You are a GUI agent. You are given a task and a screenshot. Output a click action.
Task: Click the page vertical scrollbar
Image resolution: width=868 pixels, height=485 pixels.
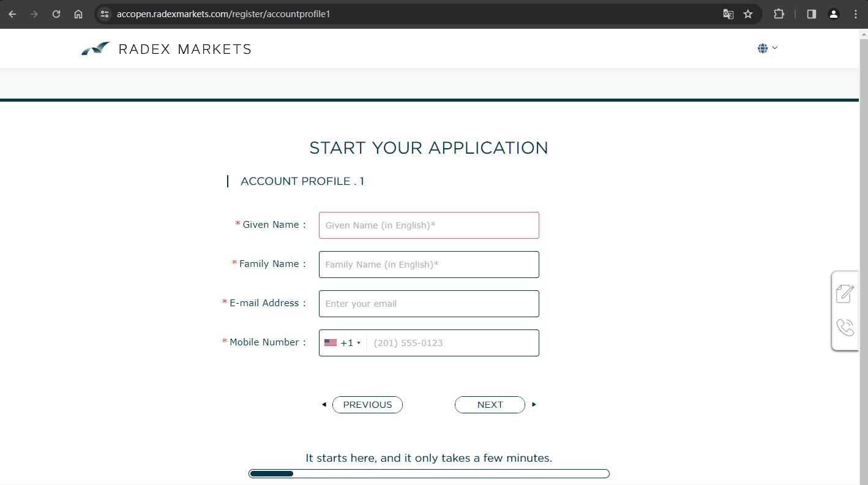(863, 257)
